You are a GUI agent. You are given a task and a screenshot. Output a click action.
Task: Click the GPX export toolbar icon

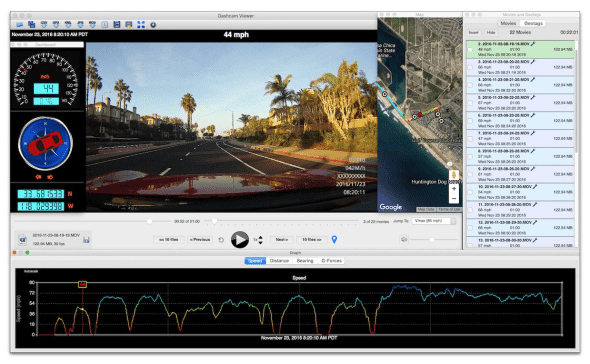(x=56, y=24)
